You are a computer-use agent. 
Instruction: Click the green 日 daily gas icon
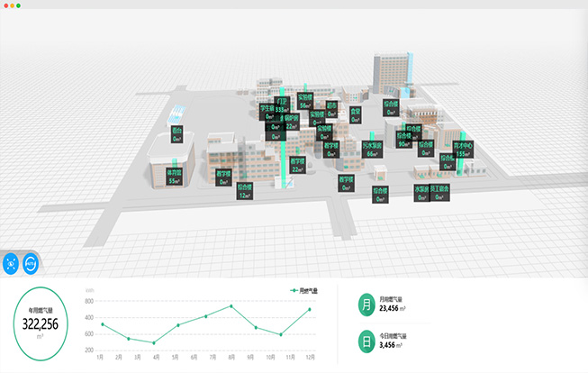pos(366,342)
